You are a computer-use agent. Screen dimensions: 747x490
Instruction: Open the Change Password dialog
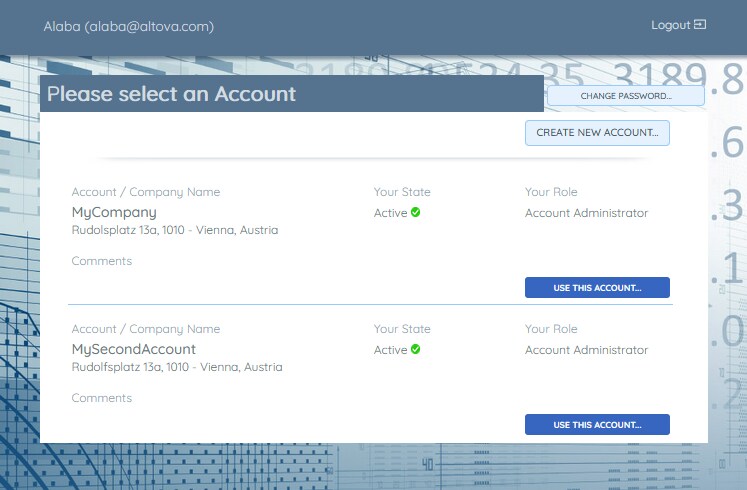[x=626, y=96]
